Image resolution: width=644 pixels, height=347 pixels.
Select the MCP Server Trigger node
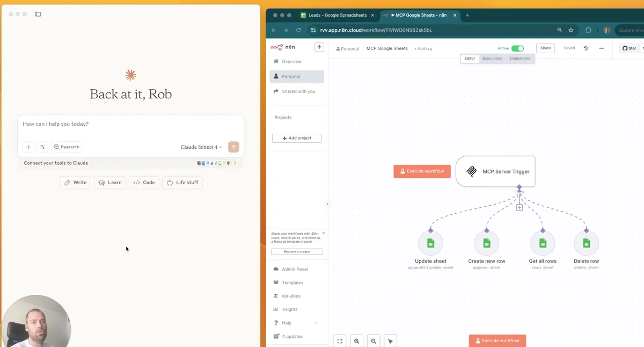point(495,171)
